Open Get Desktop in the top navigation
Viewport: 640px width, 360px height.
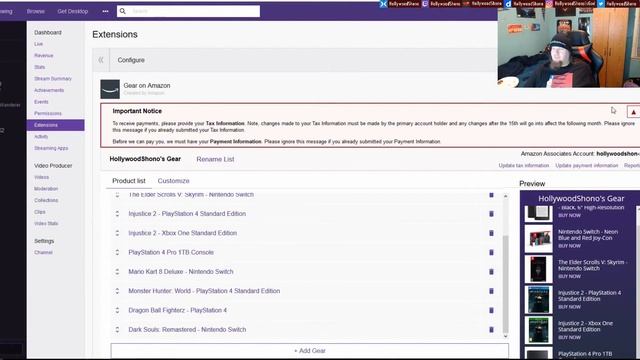pos(73,11)
